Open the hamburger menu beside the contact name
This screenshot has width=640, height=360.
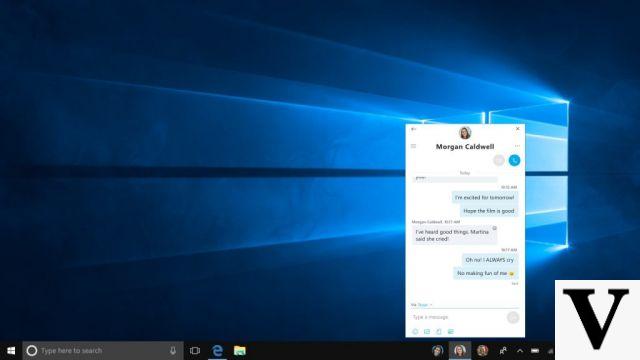[413, 146]
